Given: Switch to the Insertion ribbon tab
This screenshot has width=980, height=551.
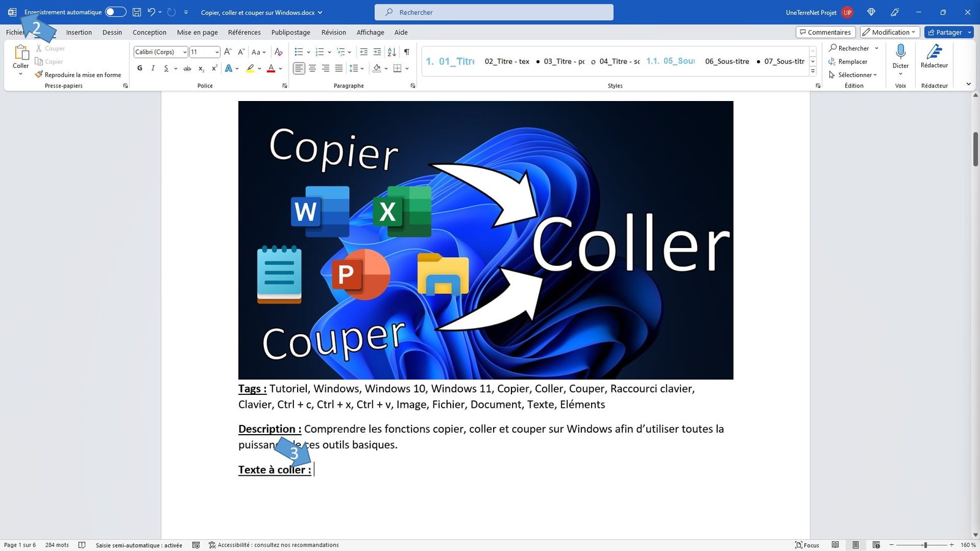Looking at the screenshot, I should tap(78, 32).
